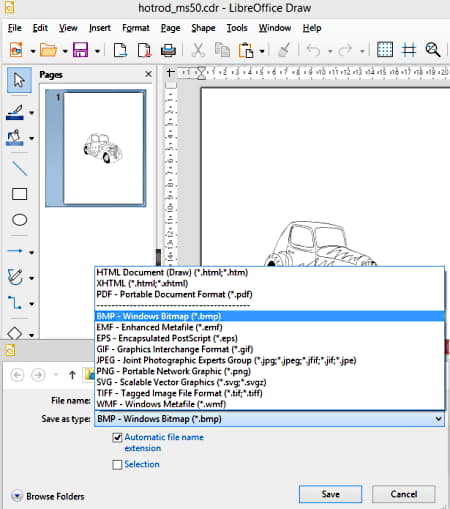The image size is (450, 509).
Task: Choose the Select arrow tool
Action: (x=19, y=80)
